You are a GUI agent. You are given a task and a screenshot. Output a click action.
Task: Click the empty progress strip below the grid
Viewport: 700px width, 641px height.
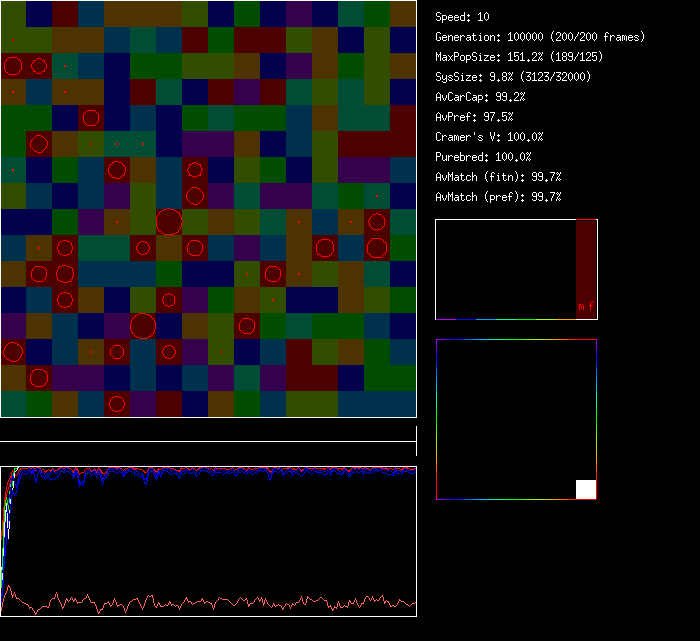click(x=208, y=433)
